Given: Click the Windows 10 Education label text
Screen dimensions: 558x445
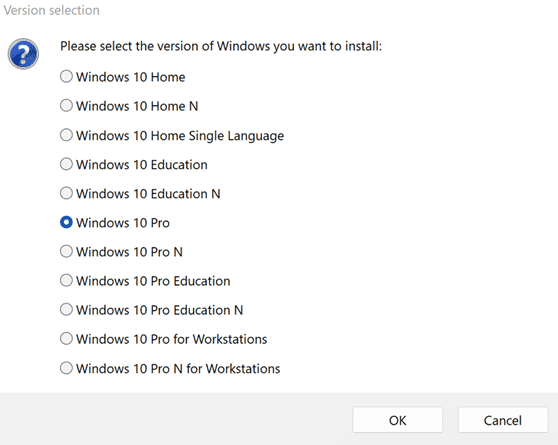Looking at the screenshot, I should (x=142, y=165).
